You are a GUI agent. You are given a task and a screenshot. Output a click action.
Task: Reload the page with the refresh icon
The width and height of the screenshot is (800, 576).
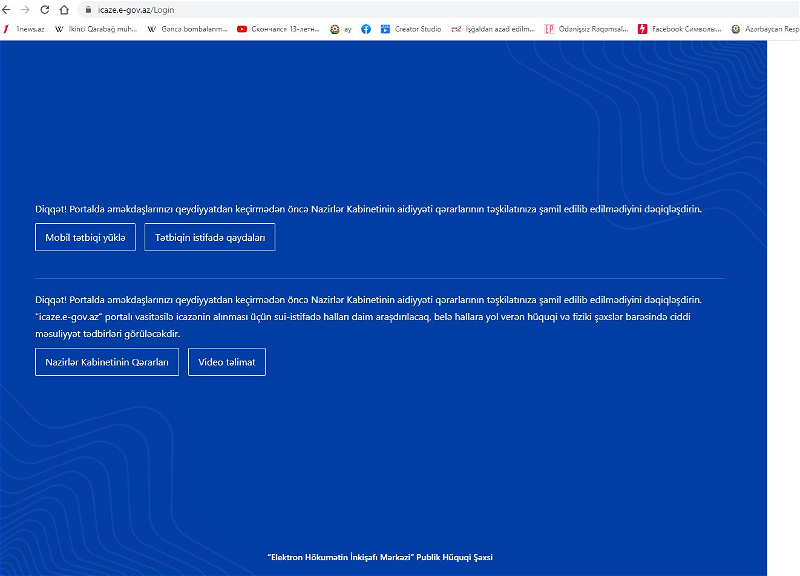45,10
